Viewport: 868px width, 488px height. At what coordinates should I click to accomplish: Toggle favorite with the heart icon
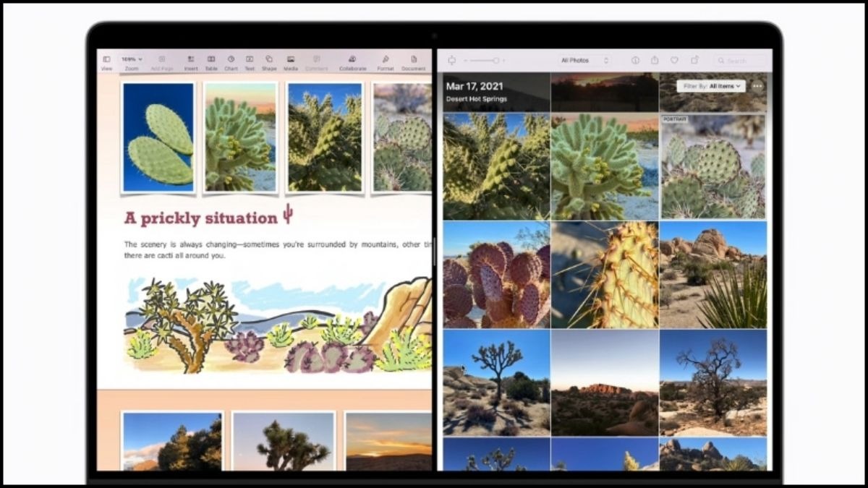point(674,61)
